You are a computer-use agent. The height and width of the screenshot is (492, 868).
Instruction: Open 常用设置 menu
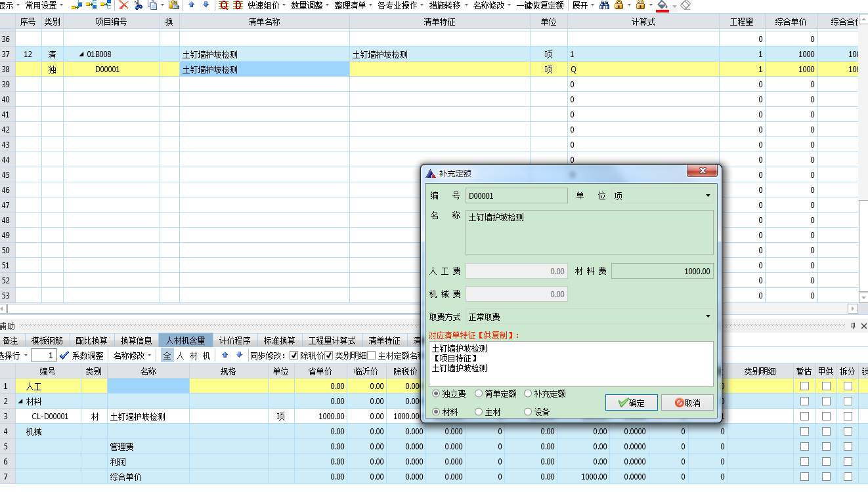click(44, 5)
